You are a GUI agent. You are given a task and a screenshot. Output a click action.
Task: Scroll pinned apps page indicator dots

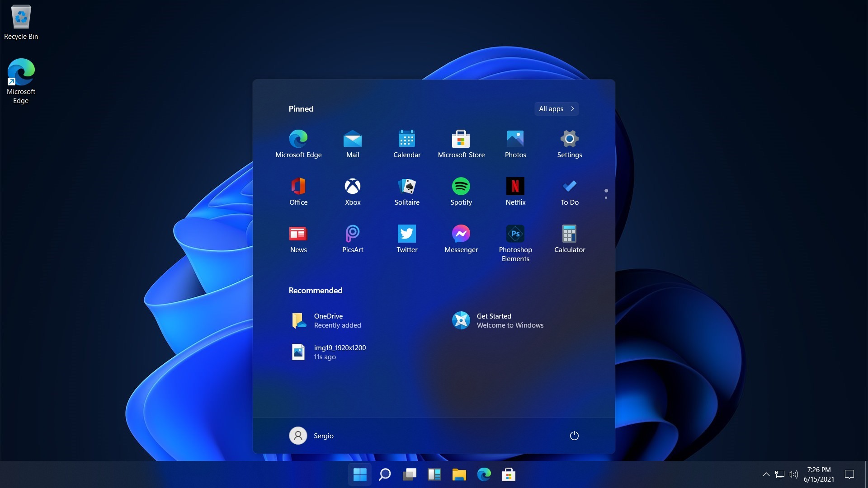pyautogui.click(x=606, y=194)
